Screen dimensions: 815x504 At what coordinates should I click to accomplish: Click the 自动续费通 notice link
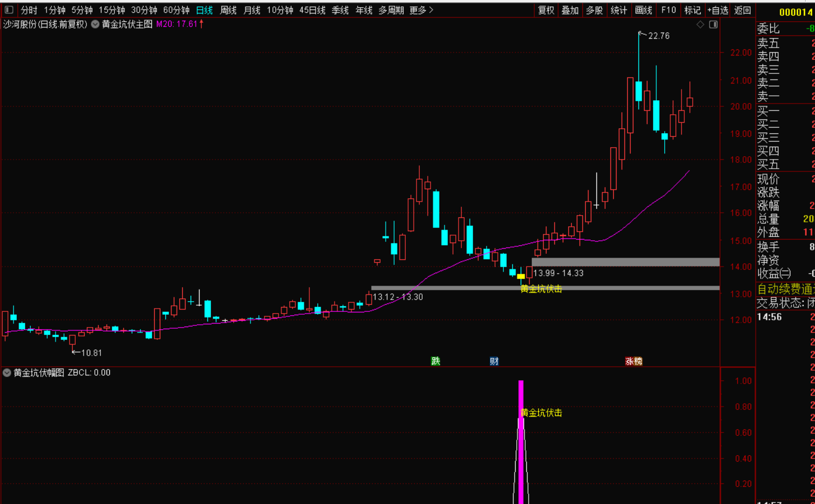[x=785, y=289]
